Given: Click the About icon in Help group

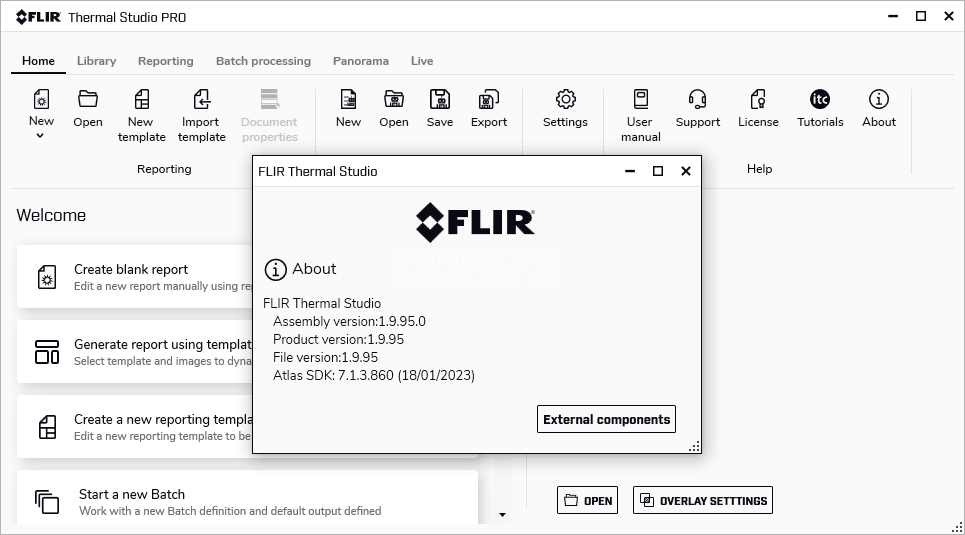Looking at the screenshot, I should (879, 99).
